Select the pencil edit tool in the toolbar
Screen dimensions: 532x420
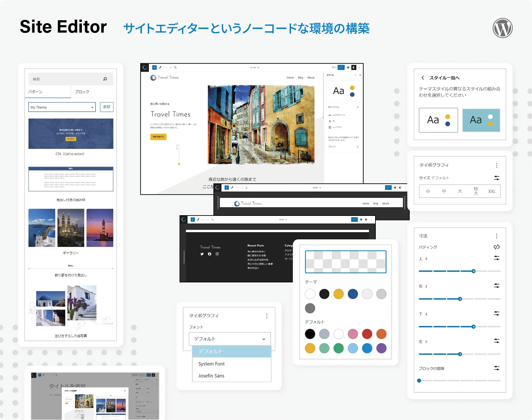tap(160, 67)
